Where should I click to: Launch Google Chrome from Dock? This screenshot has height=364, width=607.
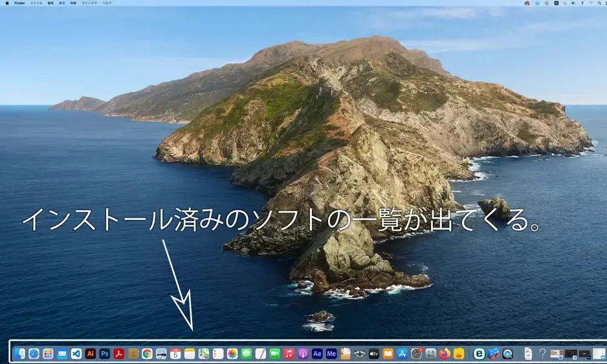click(147, 353)
